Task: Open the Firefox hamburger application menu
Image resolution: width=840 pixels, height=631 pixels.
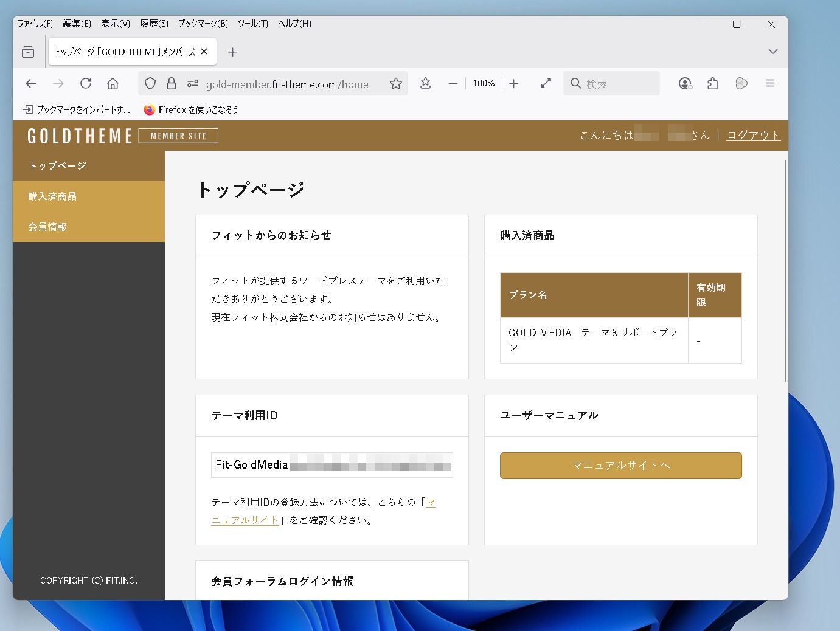Action: (x=770, y=84)
